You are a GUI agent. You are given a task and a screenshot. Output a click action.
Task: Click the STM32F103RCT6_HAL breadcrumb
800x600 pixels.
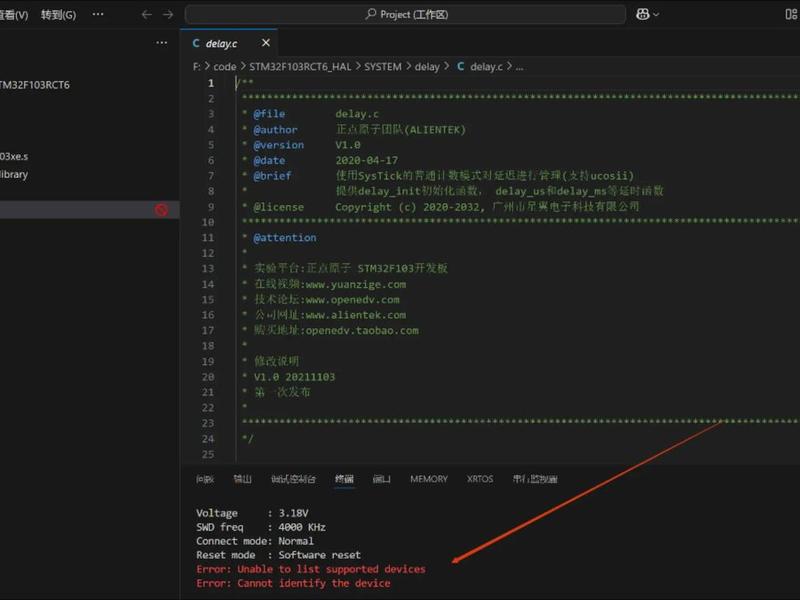[300, 67]
